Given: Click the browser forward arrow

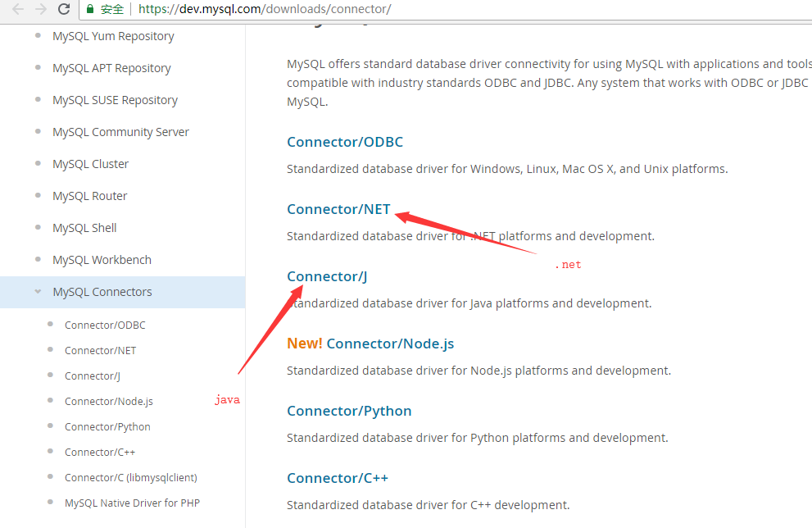Looking at the screenshot, I should [40, 9].
